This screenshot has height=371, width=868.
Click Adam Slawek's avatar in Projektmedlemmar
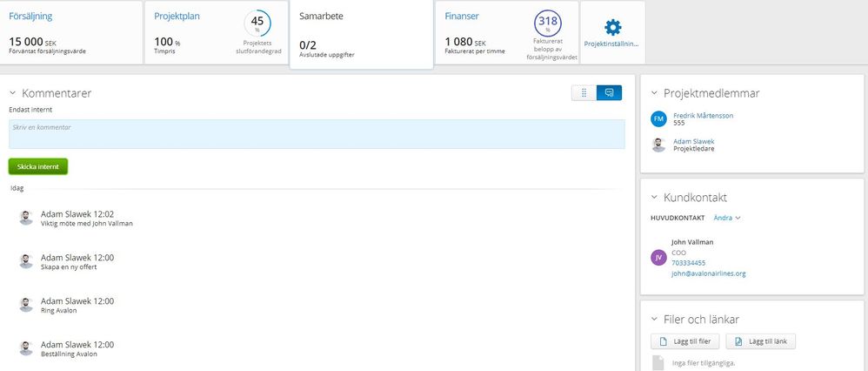point(658,145)
